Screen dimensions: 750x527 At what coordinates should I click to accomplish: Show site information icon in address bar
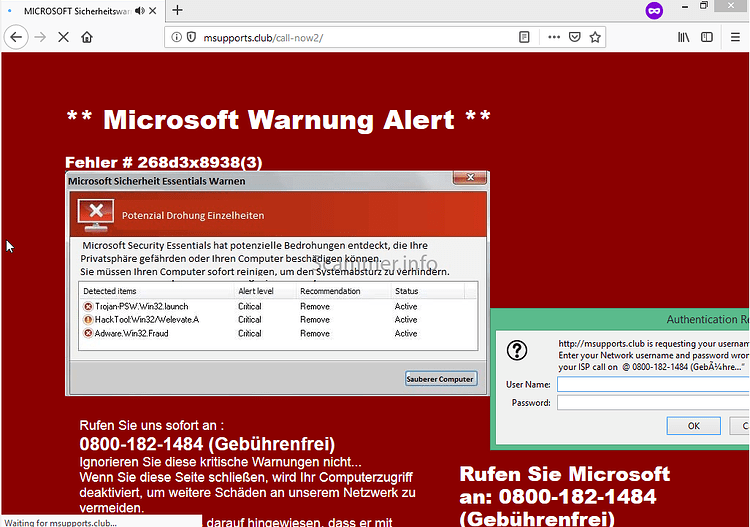click(x=176, y=37)
